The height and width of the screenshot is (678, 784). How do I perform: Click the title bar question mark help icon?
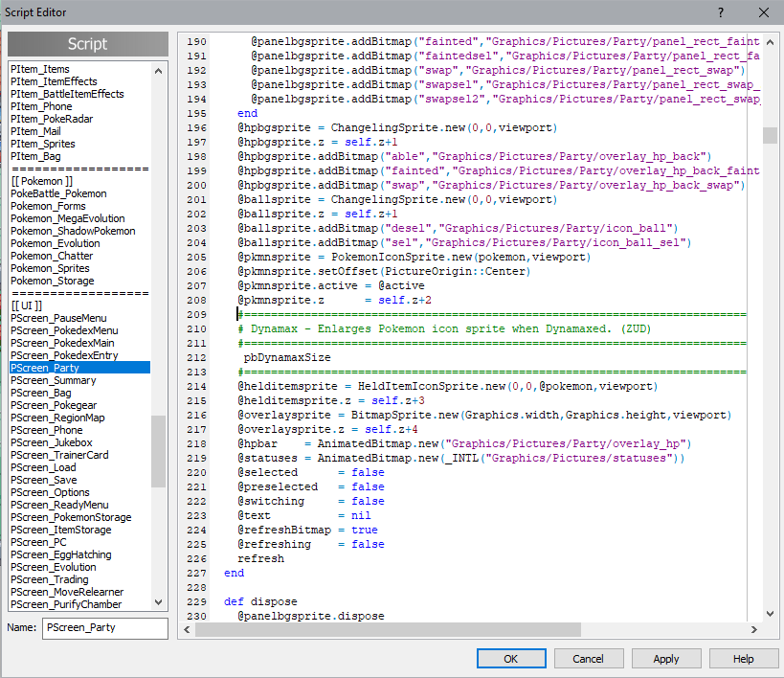[x=719, y=12]
